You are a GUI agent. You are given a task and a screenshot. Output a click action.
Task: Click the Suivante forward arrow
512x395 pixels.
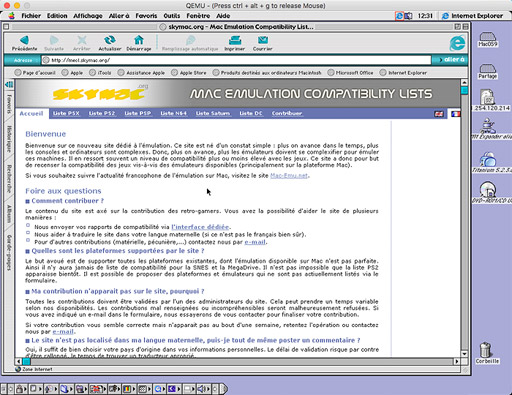pyautogui.click(x=54, y=43)
